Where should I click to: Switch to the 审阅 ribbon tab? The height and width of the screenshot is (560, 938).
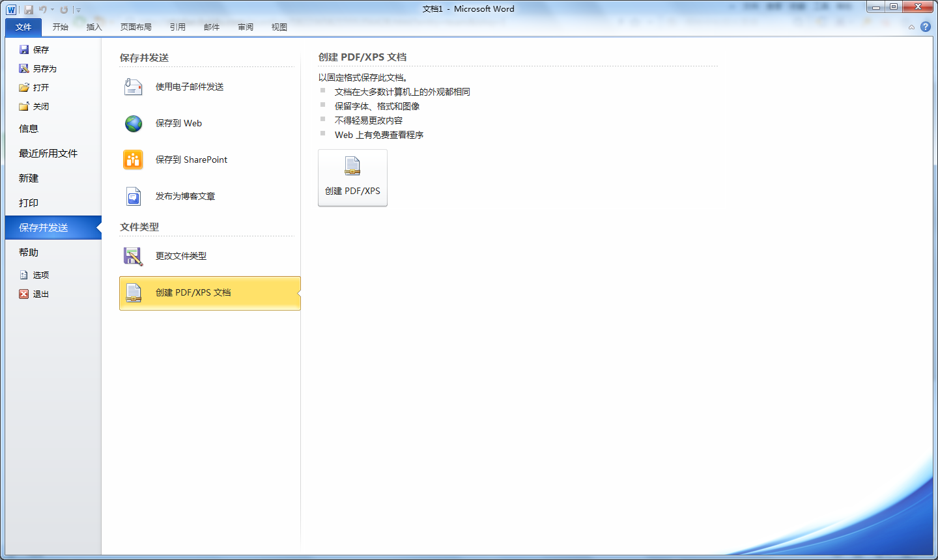click(246, 27)
